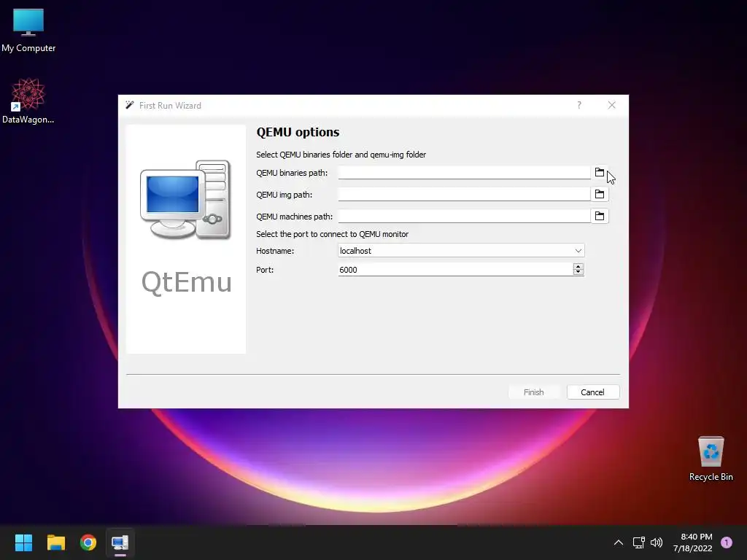
Task: Click the QEMU machines path text field
Action: click(x=464, y=216)
